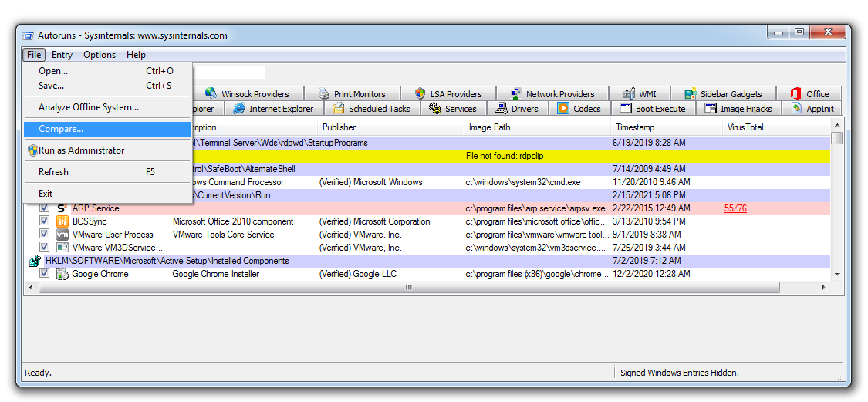Choose Refresh from the File menu
Image resolution: width=868 pixels, height=402 pixels.
(106, 172)
